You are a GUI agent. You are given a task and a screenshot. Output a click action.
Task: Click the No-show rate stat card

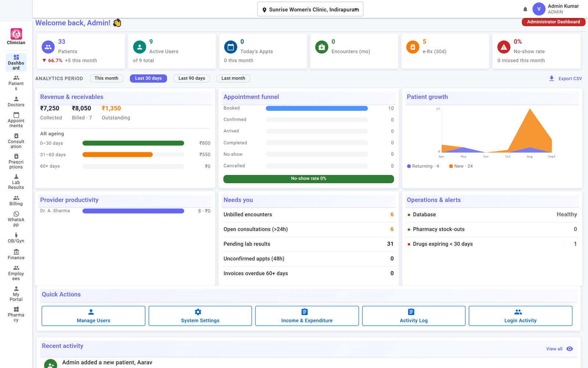coord(537,51)
